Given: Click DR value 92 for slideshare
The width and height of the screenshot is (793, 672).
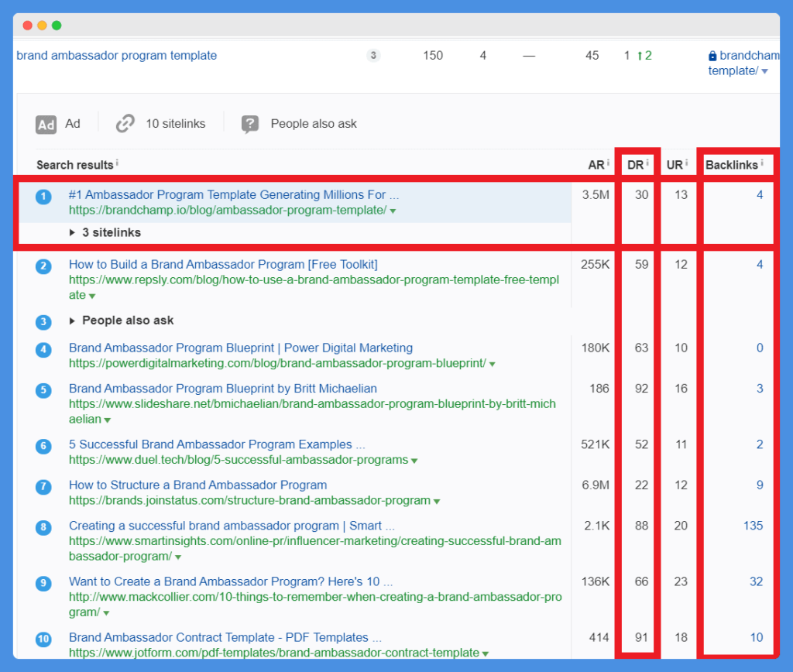Looking at the screenshot, I should (x=641, y=389).
